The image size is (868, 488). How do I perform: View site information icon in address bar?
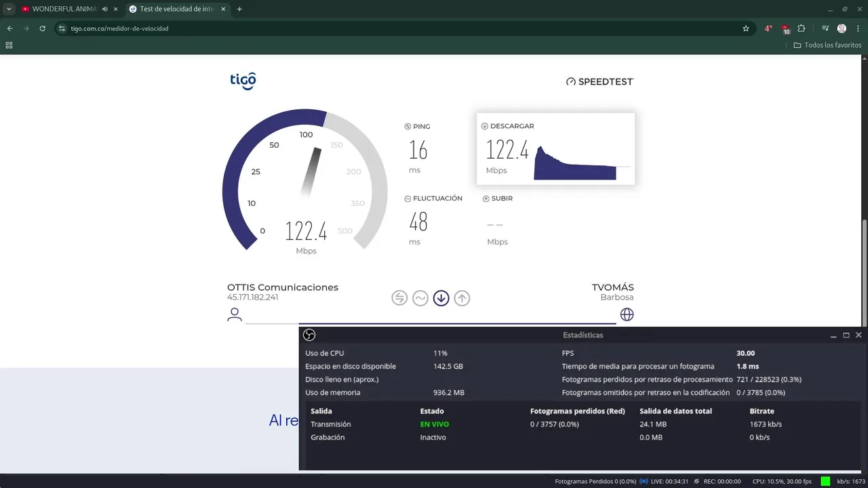tap(62, 28)
